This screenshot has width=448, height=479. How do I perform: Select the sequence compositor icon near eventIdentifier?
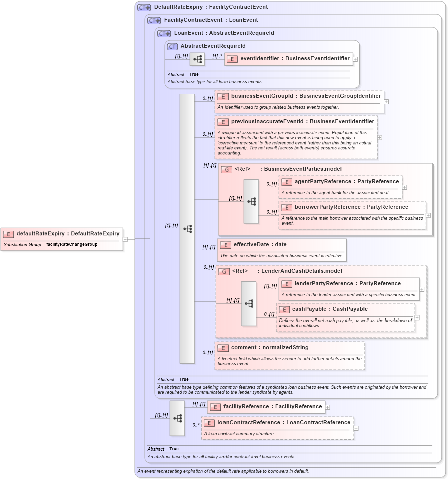[x=198, y=59]
